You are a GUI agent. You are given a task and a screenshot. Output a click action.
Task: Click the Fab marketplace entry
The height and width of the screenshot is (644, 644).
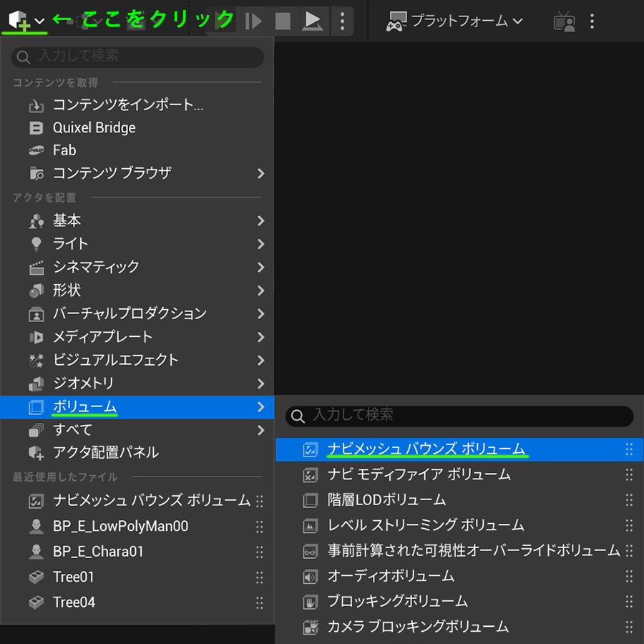64,150
